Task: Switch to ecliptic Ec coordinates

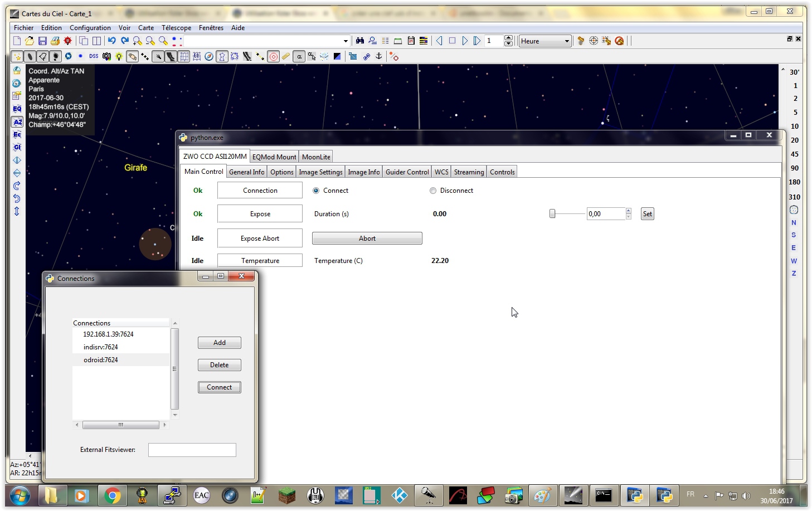Action: 17,134
